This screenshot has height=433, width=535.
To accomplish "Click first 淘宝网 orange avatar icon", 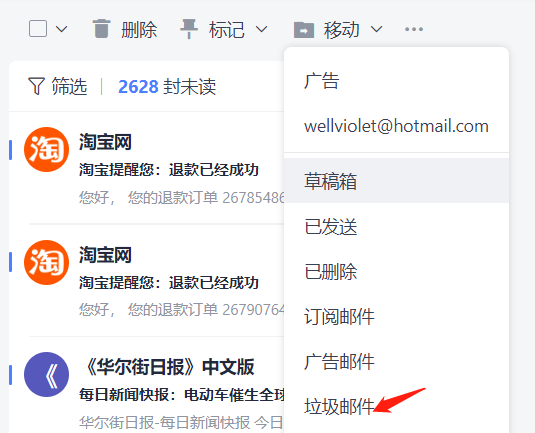I will [46, 149].
